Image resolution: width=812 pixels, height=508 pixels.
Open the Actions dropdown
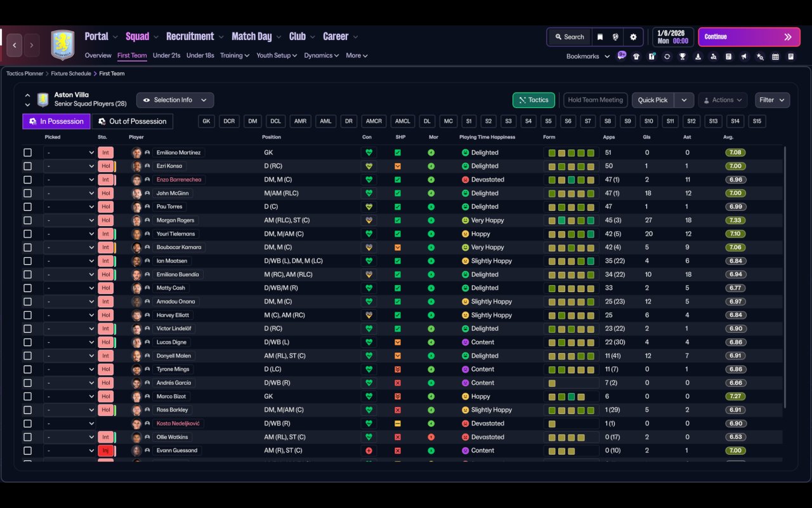pyautogui.click(x=723, y=100)
